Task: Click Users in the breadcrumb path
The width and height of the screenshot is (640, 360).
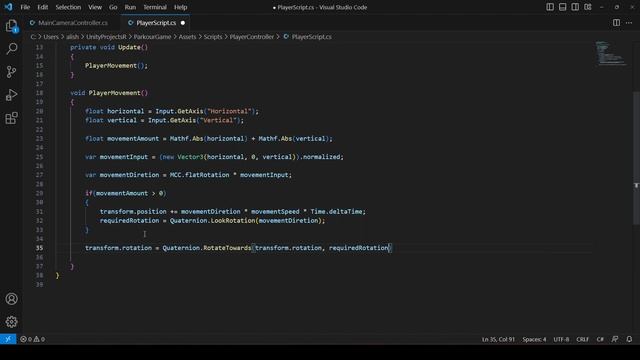Action: pyautogui.click(x=51, y=37)
